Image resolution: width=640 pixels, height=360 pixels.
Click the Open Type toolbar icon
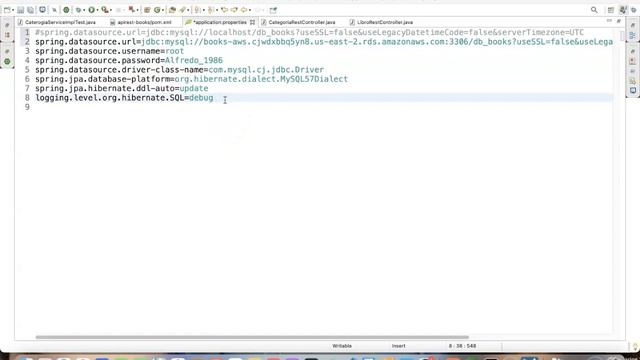[172, 10]
